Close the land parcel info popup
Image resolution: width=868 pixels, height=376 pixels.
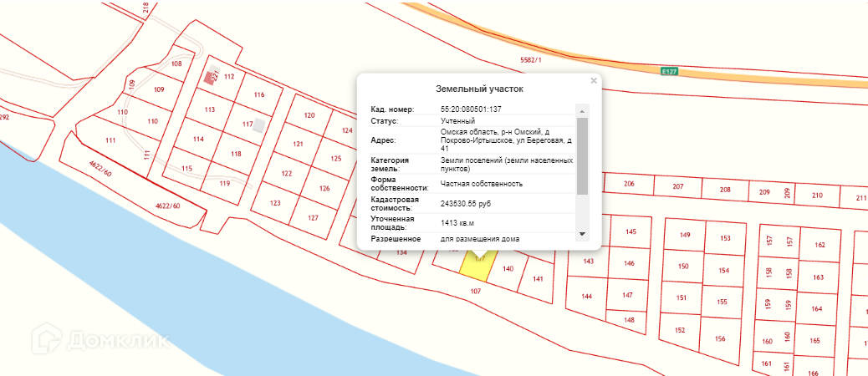594,81
